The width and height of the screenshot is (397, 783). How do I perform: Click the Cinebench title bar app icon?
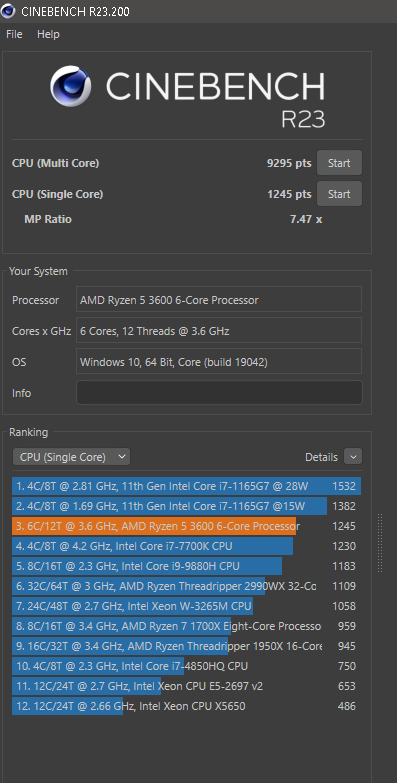coord(8,10)
